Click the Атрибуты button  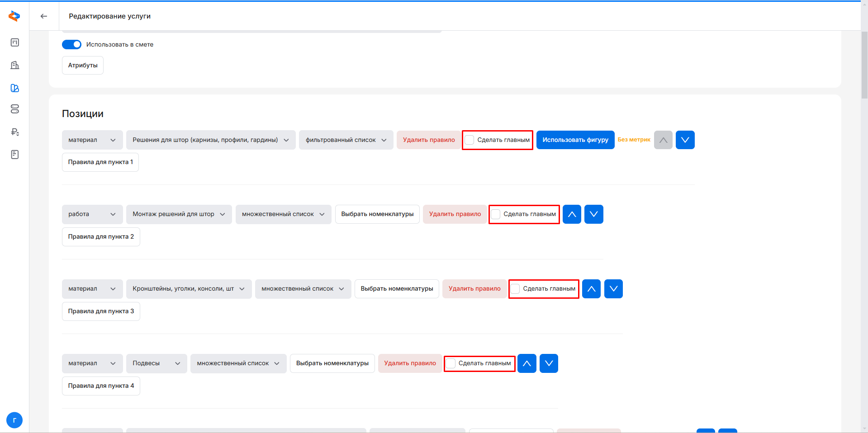click(x=83, y=66)
